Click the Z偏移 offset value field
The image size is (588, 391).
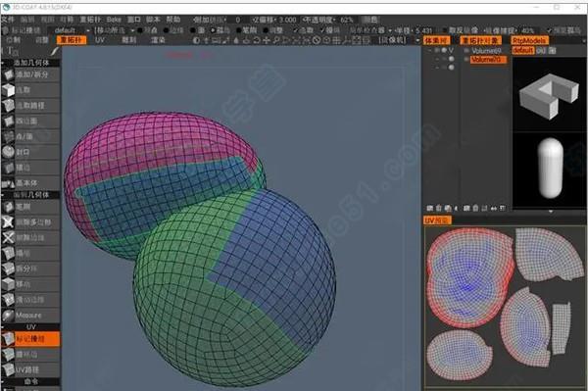pos(287,20)
